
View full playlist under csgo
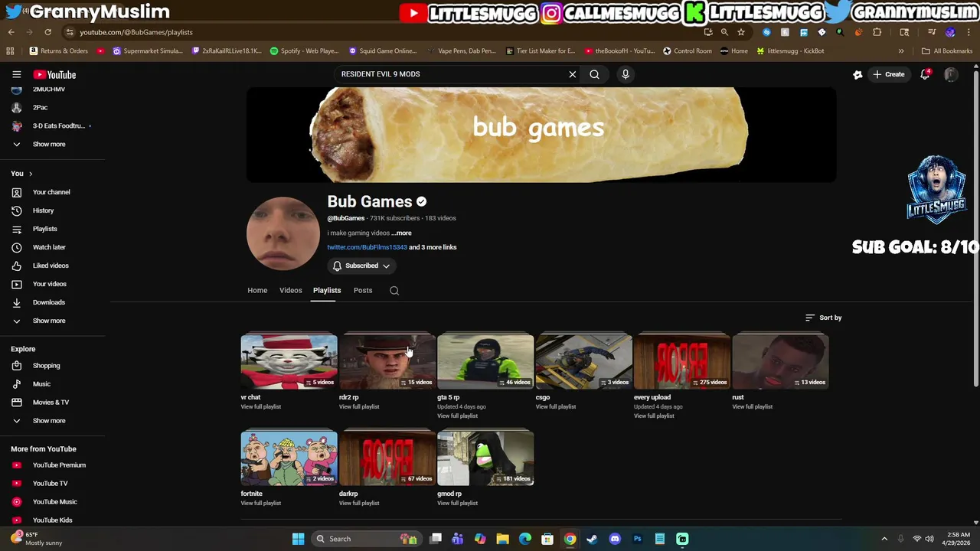tap(556, 406)
